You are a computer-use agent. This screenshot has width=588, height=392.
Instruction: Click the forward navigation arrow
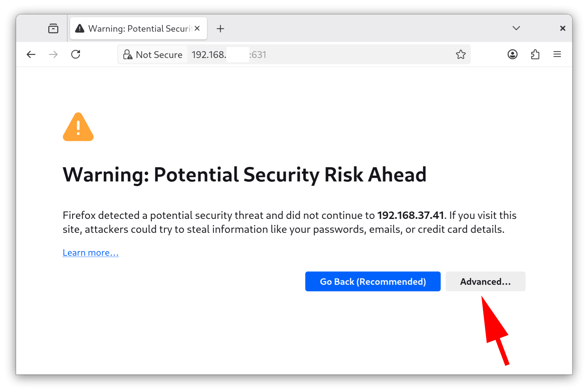tap(53, 55)
